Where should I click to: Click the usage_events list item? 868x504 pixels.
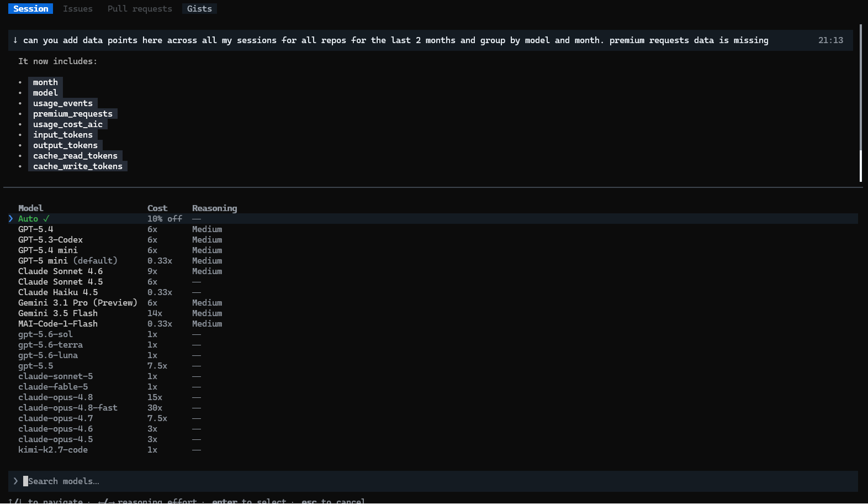[x=63, y=103]
